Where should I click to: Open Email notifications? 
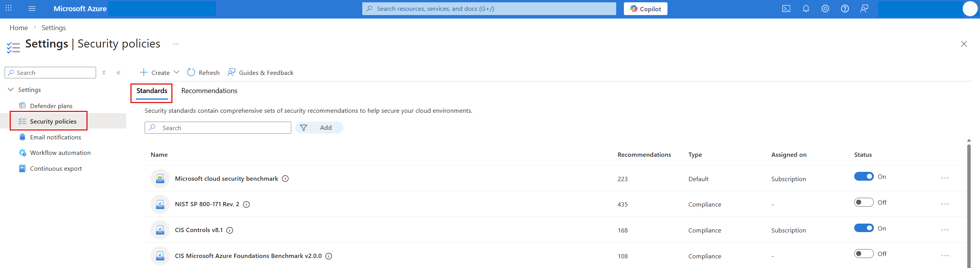tap(56, 137)
